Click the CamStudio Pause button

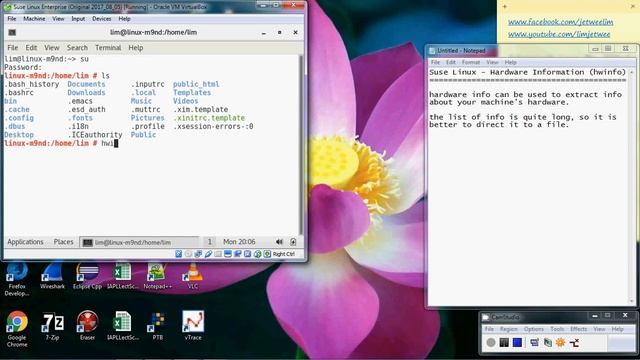coord(504,342)
